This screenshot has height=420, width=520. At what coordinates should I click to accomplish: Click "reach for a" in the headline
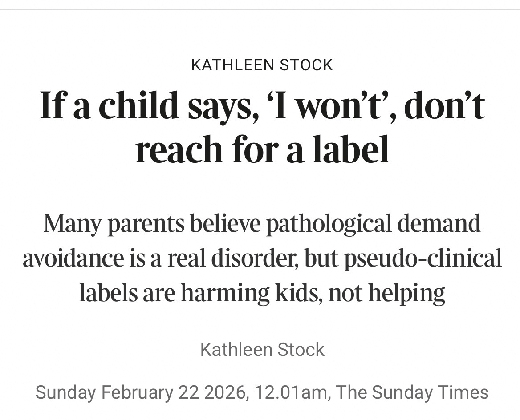219,149
